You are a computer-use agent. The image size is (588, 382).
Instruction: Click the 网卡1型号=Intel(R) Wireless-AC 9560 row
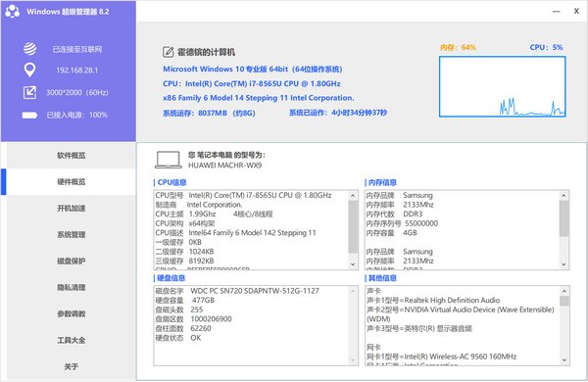tap(441, 357)
